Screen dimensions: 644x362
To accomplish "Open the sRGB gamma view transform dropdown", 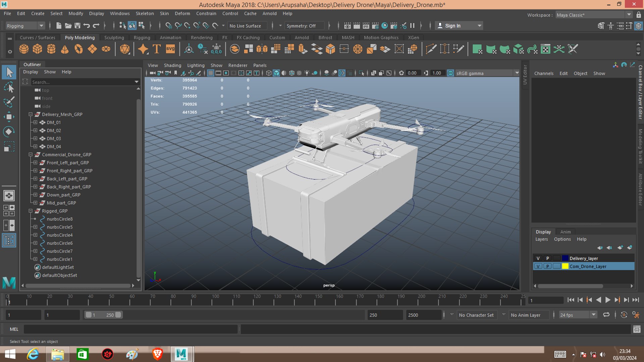I will [487, 73].
